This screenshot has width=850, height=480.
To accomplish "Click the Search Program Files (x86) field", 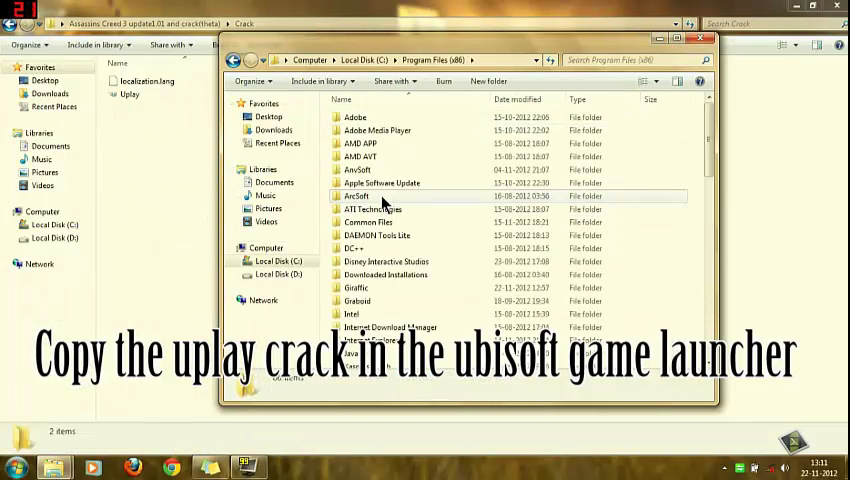I will tap(630, 60).
